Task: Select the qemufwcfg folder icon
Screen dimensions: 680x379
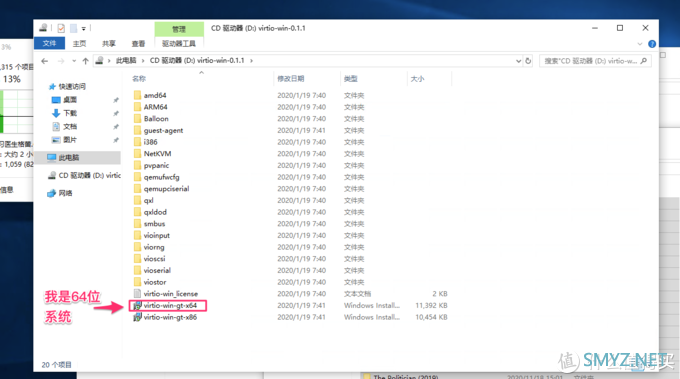Action: tap(137, 177)
